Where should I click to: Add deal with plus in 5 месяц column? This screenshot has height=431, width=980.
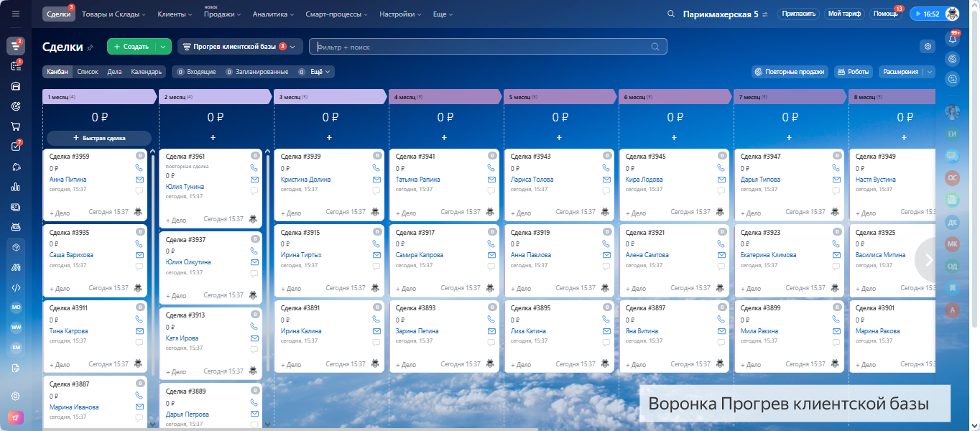[559, 137]
